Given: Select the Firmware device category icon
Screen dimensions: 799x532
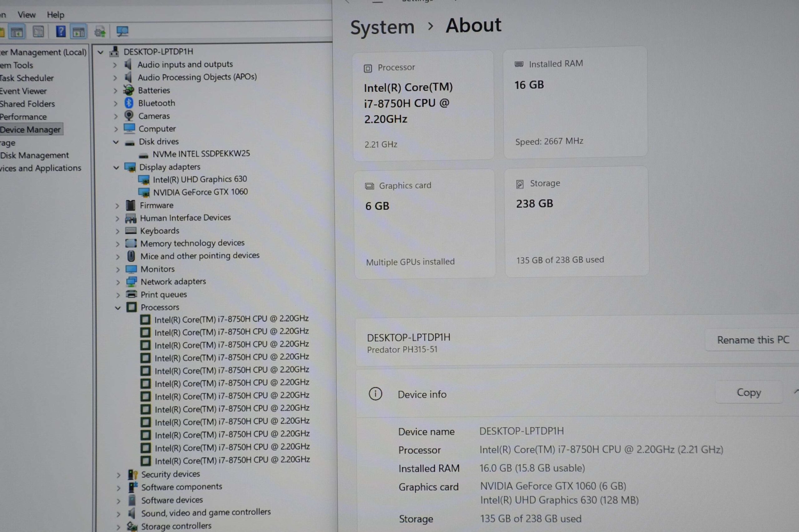Looking at the screenshot, I should (130, 205).
